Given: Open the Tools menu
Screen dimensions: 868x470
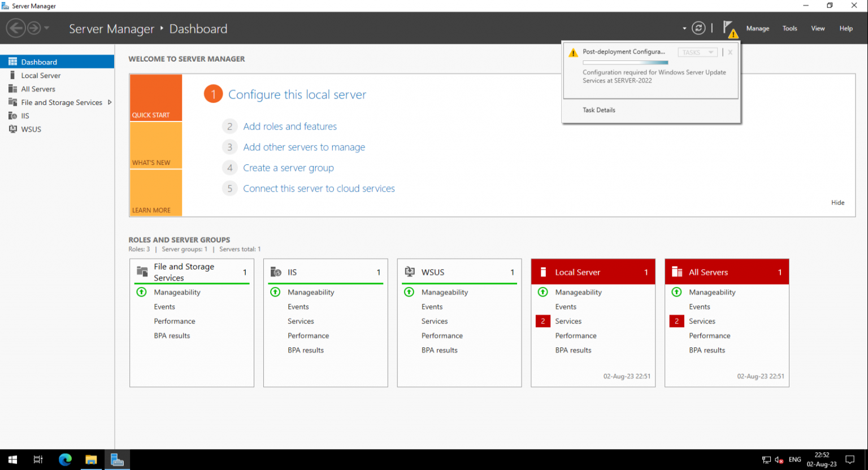Looking at the screenshot, I should pos(789,28).
